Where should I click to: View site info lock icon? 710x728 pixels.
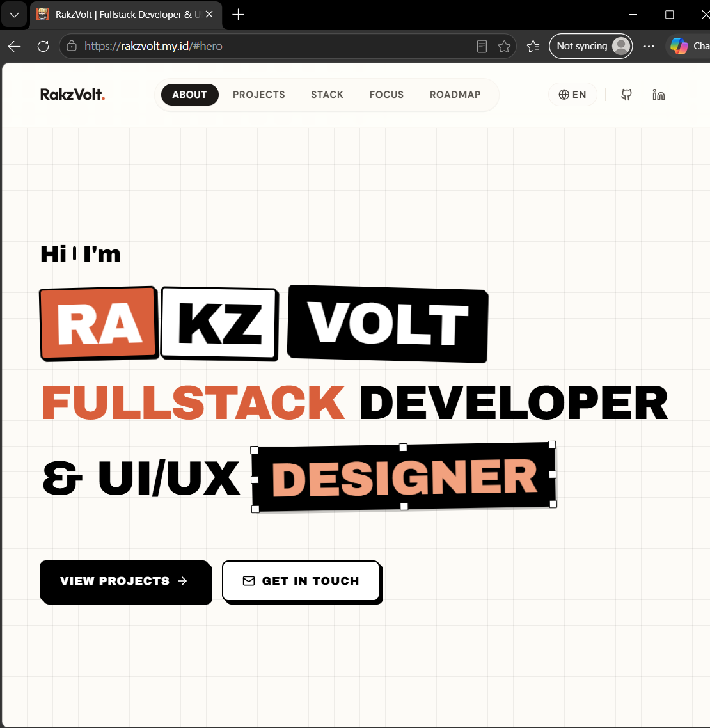72,46
